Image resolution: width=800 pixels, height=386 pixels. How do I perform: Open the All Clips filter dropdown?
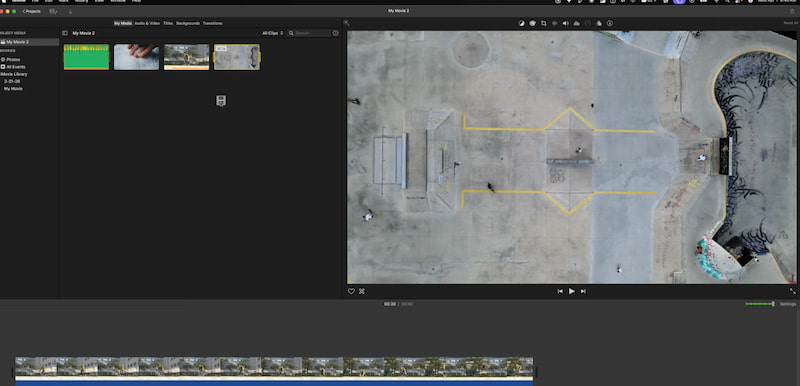tap(272, 33)
